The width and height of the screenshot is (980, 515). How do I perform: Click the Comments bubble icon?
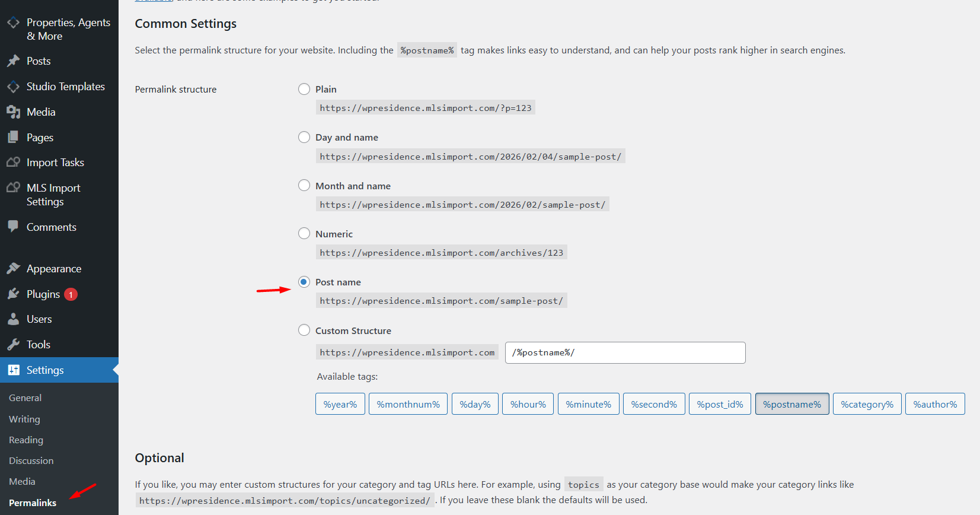click(x=13, y=227)
